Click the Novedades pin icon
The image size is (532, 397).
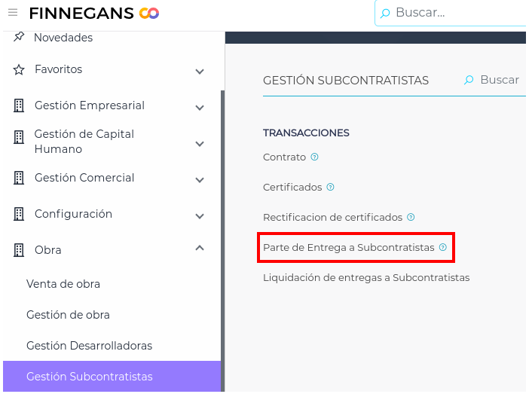19,37
